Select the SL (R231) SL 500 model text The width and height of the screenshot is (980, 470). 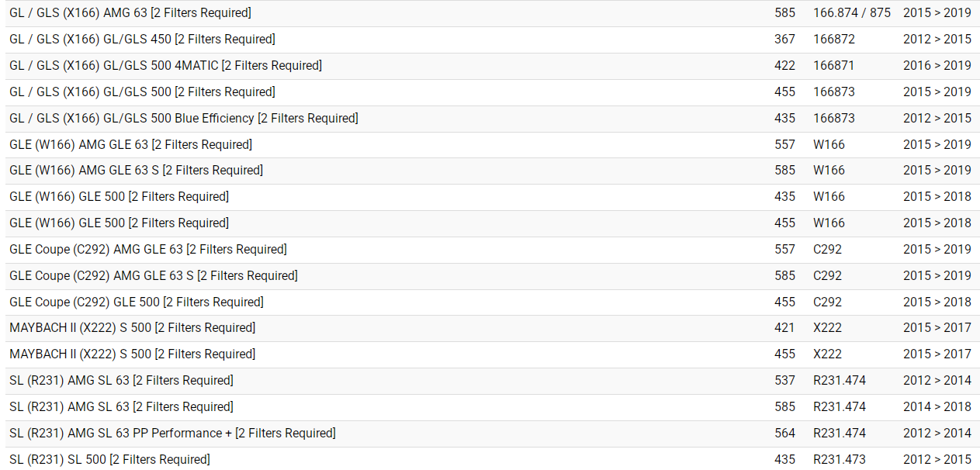(109, 460)
